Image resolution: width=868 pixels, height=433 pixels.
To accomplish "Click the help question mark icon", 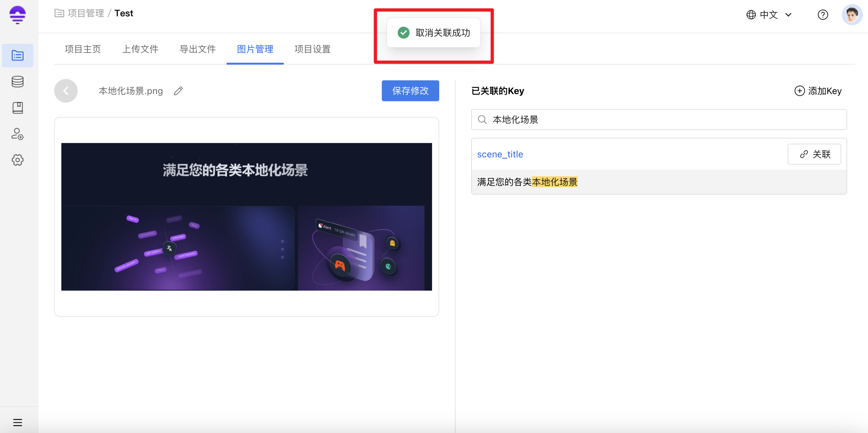I will click(823, 15).
